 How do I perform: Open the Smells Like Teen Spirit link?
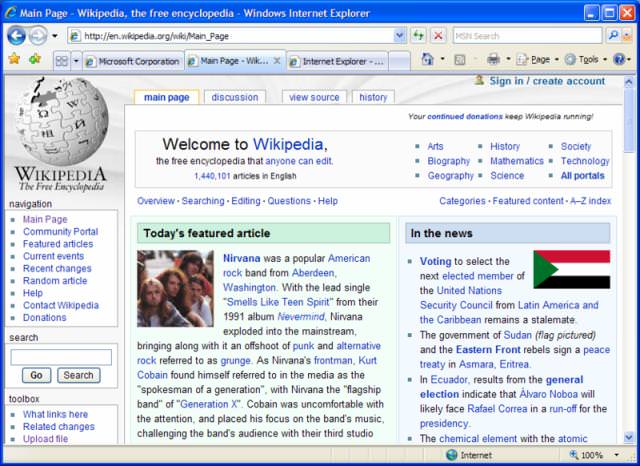(x=278, y=302)
